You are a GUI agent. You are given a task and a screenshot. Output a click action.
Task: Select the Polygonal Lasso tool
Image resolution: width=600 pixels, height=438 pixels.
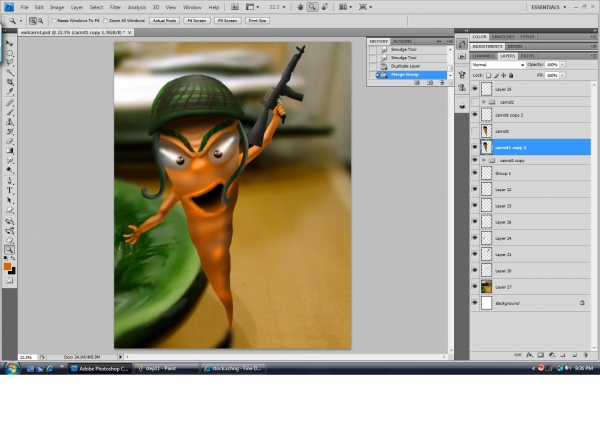pos(10,62)
